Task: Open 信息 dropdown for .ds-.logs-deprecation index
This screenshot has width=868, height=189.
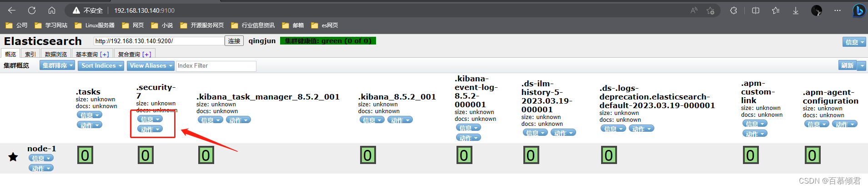Action: (x=613, y=129)
